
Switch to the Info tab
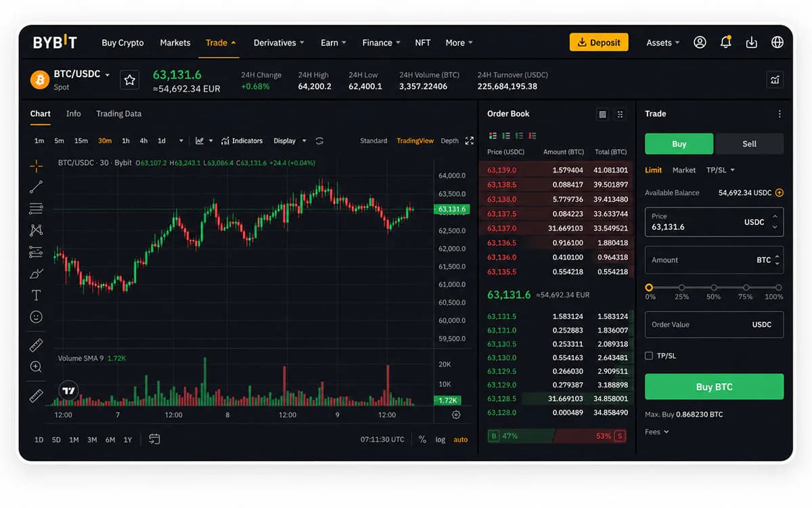tap(74, 114)
